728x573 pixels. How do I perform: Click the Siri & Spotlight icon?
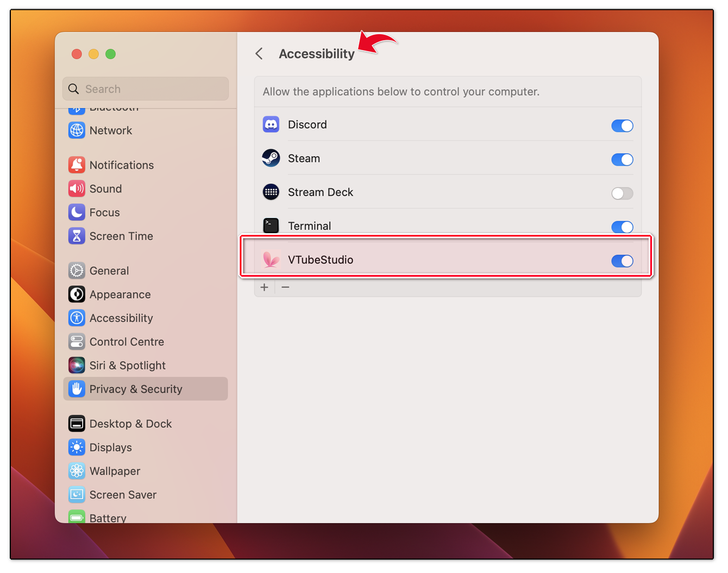click(77, 365)
